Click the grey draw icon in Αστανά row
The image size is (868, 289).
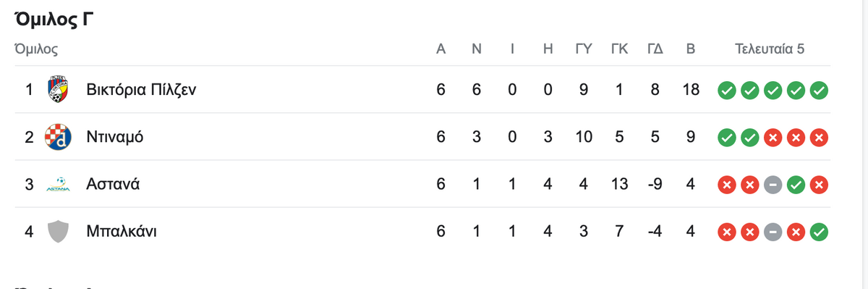click(773, 185)
